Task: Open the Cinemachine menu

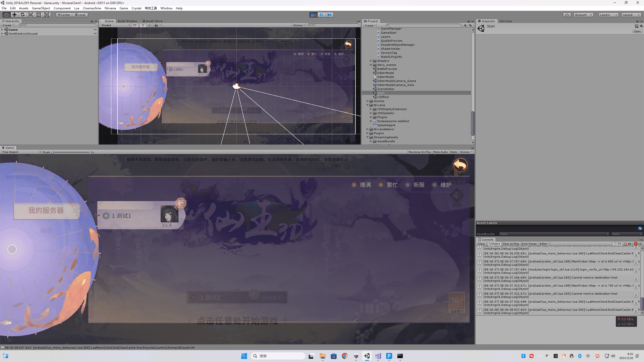Action: (x=92, y=8)
